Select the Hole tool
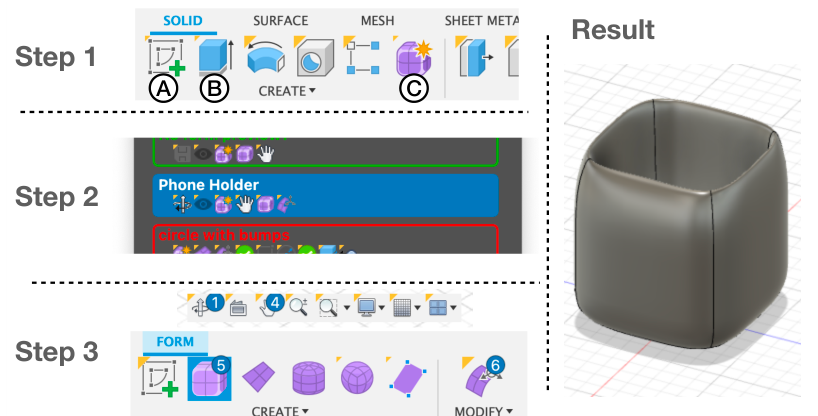Screen dimensions: 818x416 pyautogui.click(x=314, y=56)
